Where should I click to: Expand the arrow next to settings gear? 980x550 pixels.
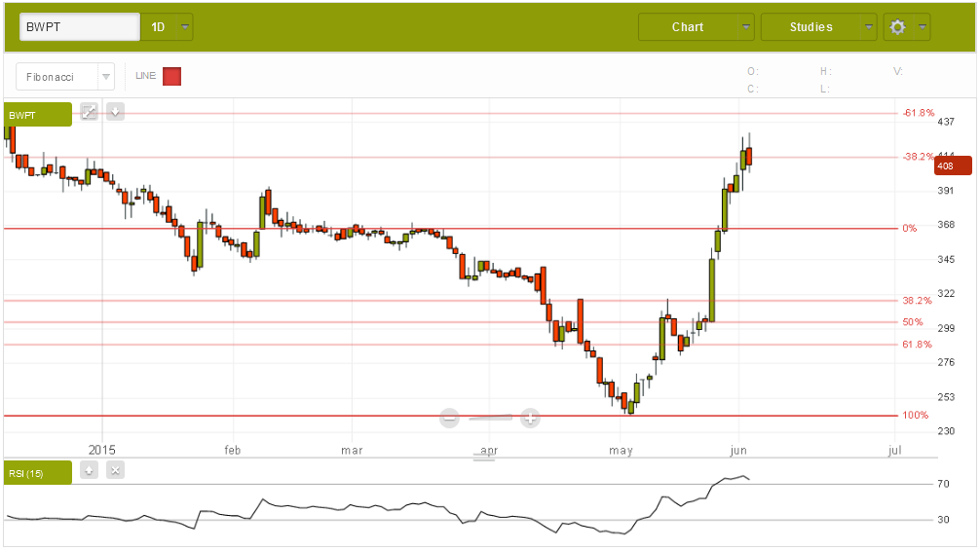pos(922,27)
